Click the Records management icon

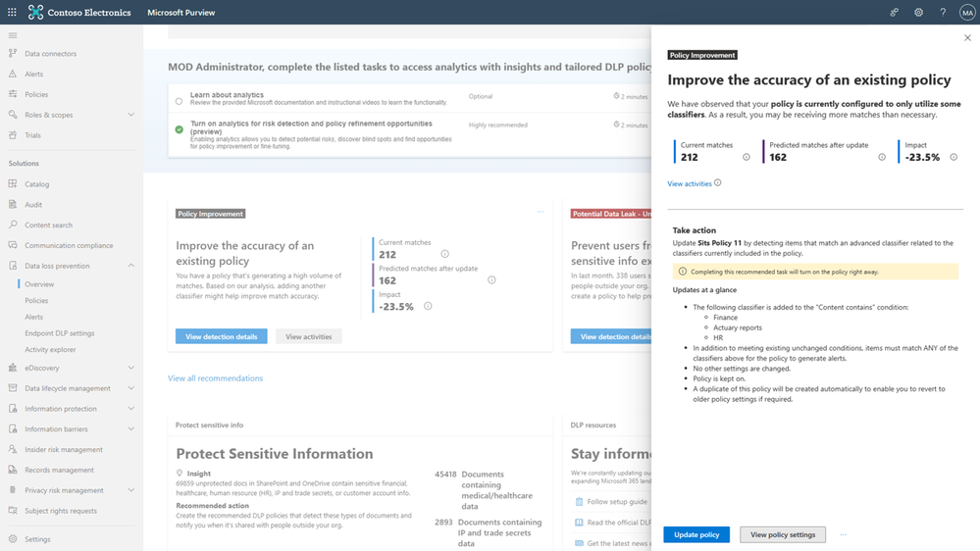coord(13,470)
